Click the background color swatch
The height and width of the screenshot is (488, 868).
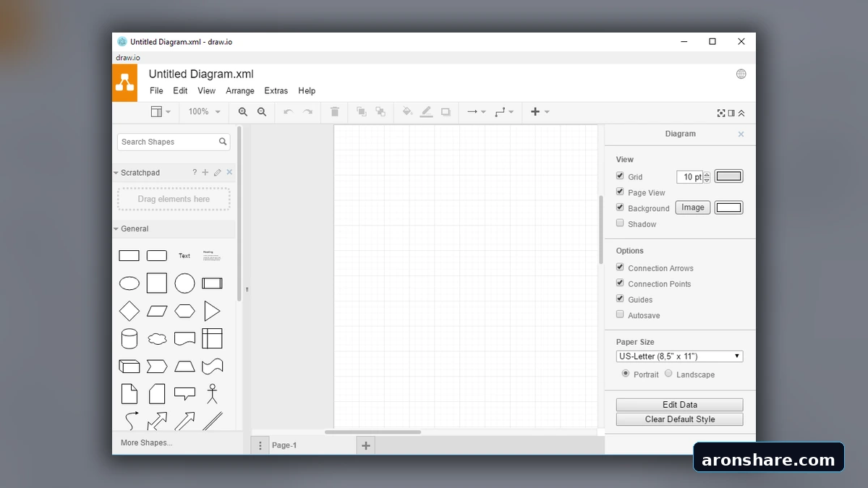(728, 208)
